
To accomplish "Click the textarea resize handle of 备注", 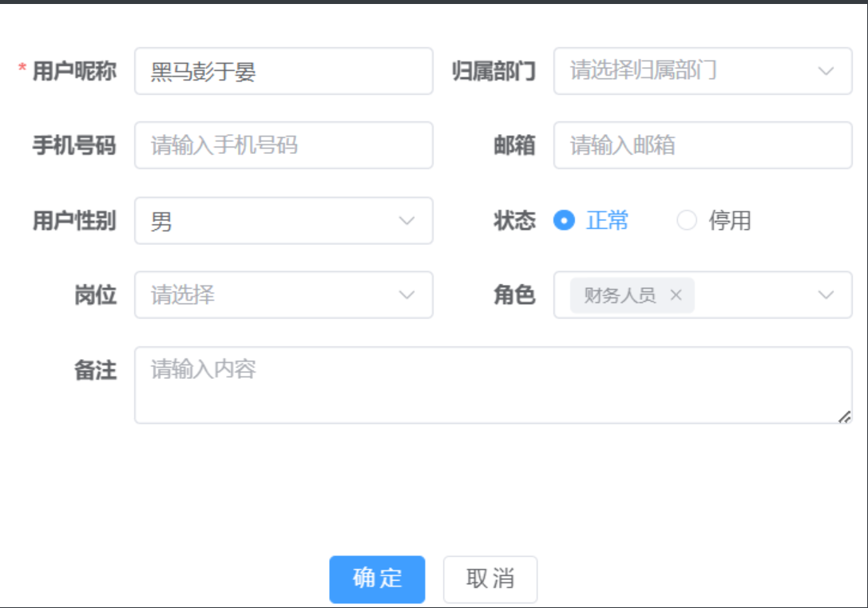I will coord(845,417).
